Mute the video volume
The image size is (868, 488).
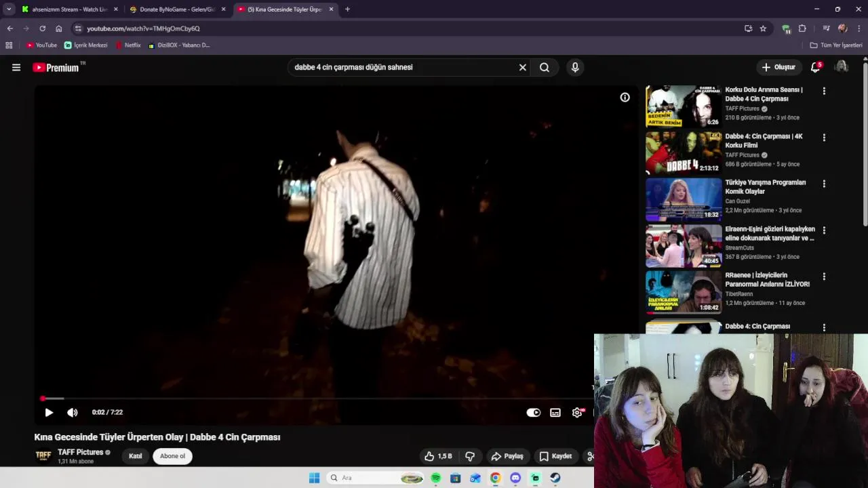point(73,412)
